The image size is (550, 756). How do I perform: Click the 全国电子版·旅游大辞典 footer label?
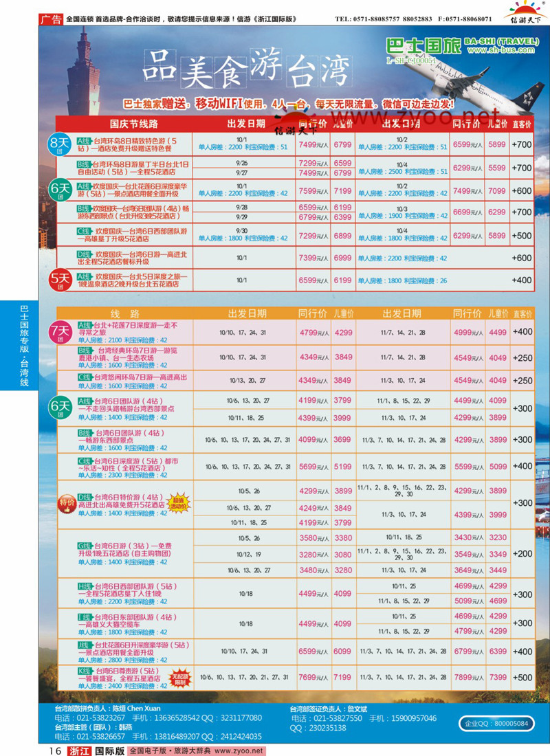[x=170, y=751]
